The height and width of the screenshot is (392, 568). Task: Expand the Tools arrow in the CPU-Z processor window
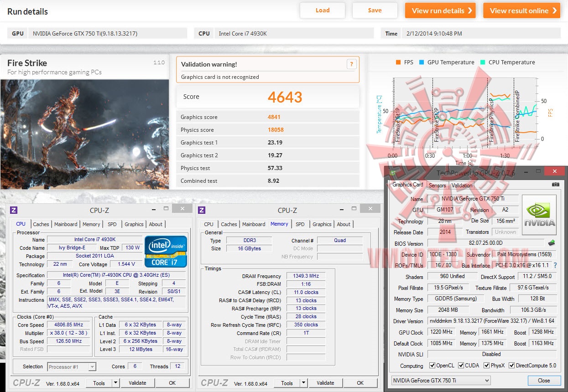point(116,383)
